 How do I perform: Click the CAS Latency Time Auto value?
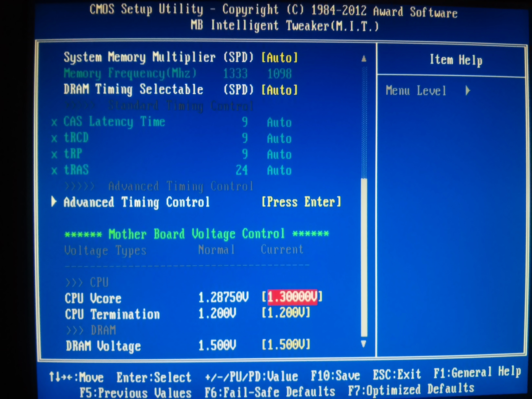pos(279,122)
